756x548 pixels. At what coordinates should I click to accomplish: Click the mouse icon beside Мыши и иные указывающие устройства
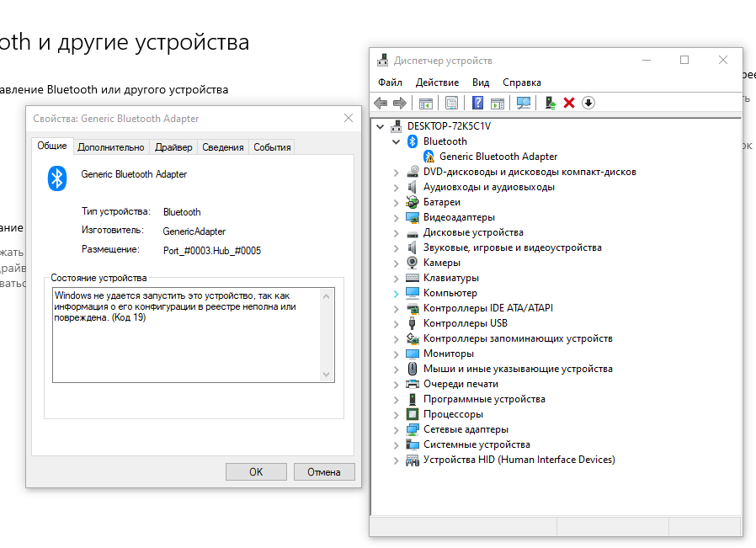pos(413,369)
